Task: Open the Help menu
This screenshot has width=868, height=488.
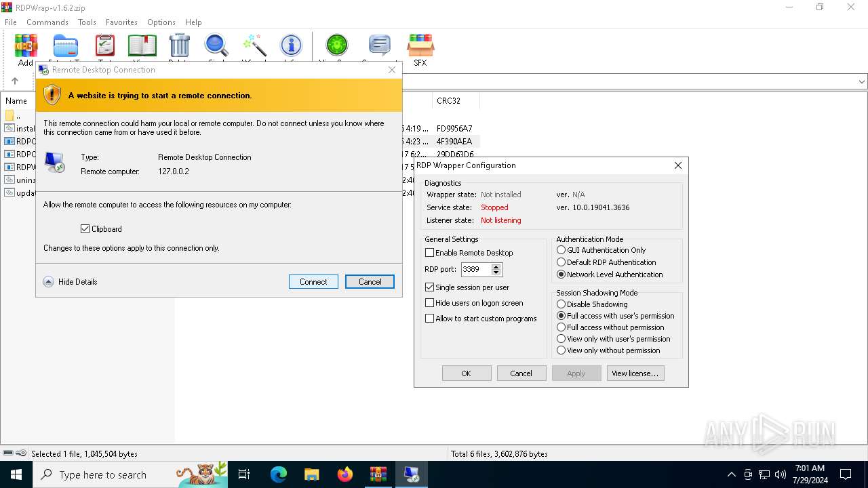Action: pos(193,22)
